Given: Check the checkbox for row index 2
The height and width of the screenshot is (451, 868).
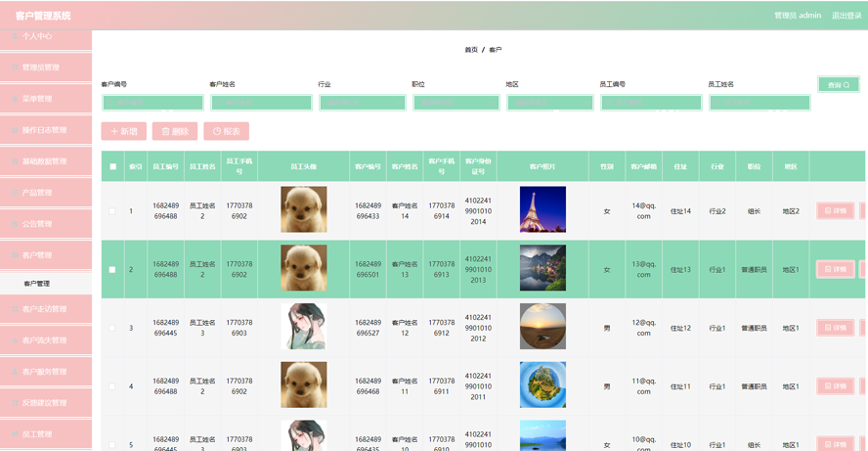Looking at the screenshot, I should pyautogui.click(x=112, y=269).
